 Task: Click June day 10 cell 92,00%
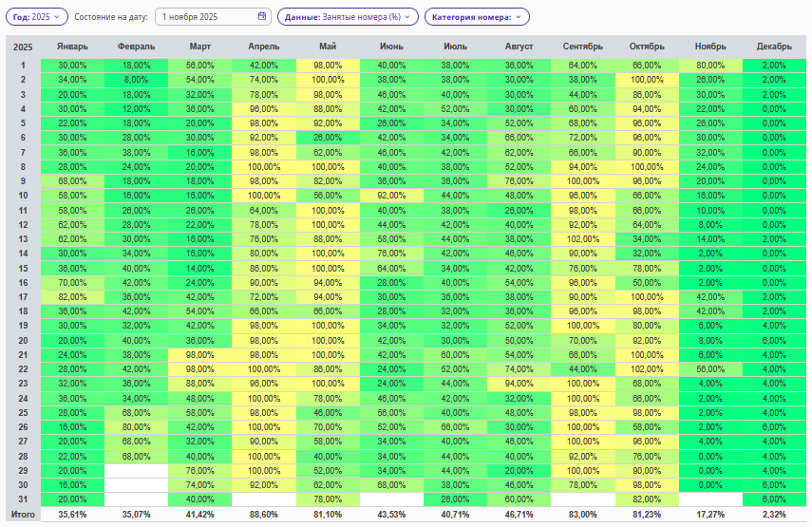[x=391, y=196]
